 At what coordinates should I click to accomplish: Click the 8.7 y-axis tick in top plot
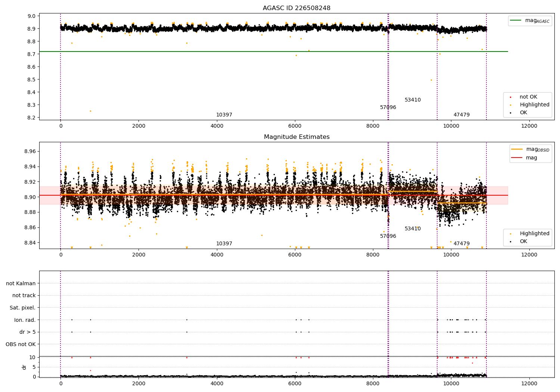(x=32, y=54)
